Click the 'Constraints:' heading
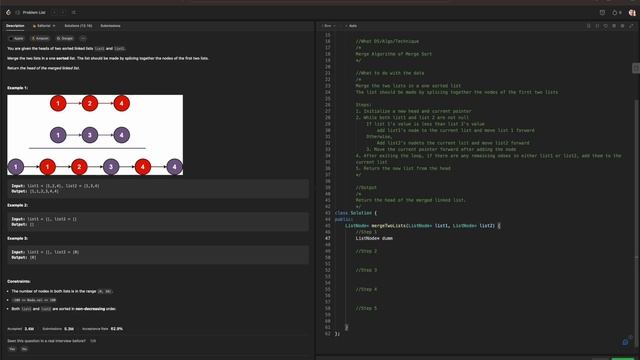The image size is (640, 360). [19, 282]
